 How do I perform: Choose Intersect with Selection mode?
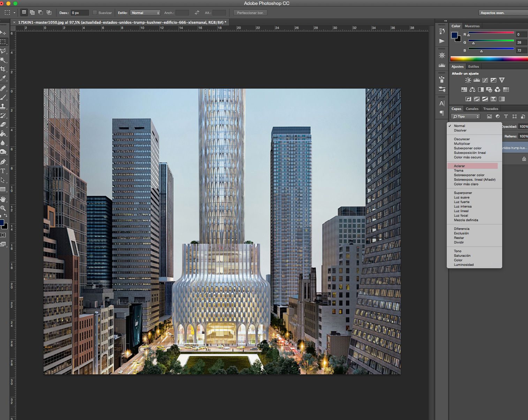point(49,13)
